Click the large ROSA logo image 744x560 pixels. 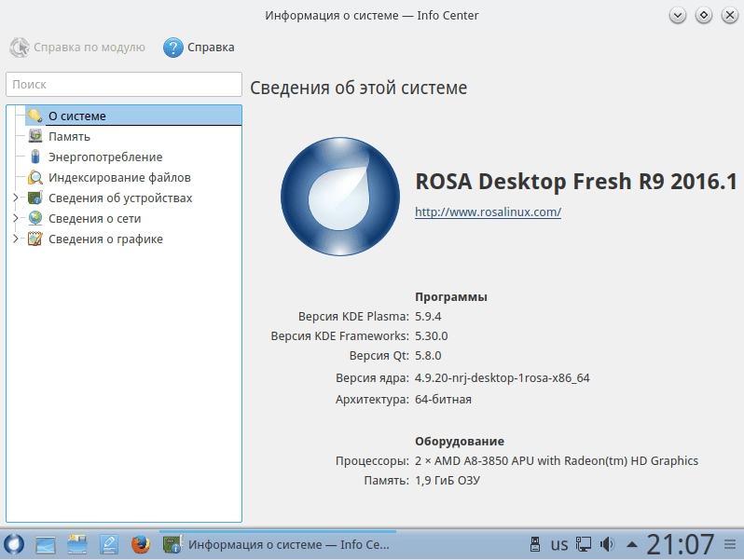340,197
